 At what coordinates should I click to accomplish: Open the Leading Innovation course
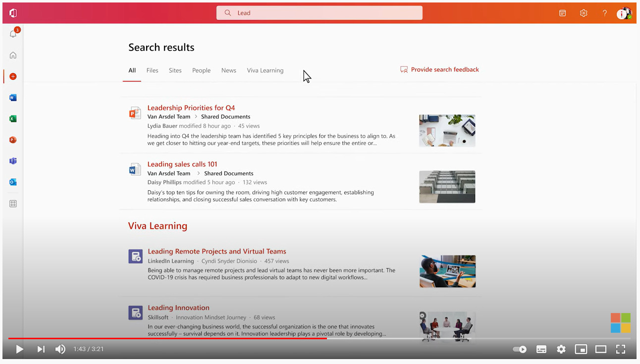[x=179, y=308]
